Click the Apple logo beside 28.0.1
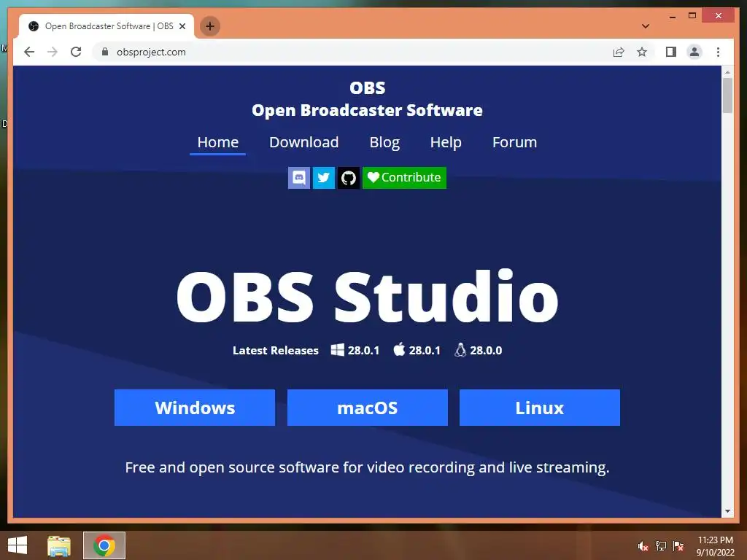 399,349
